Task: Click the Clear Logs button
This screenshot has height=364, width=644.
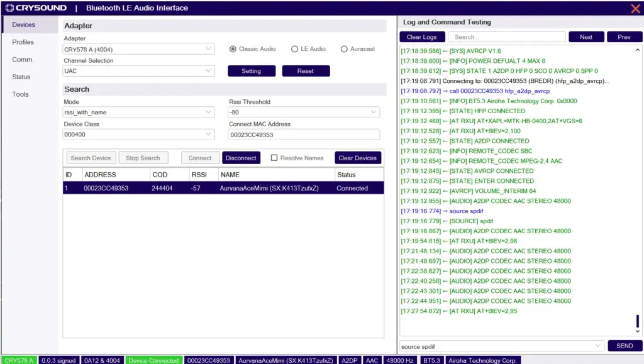Action: coord(421,37)
